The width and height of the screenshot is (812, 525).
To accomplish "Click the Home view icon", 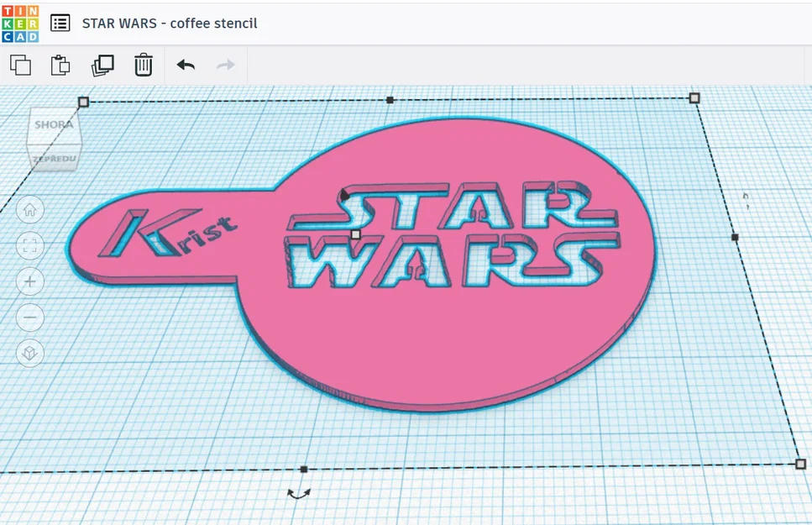I will (x=29, y=210).
